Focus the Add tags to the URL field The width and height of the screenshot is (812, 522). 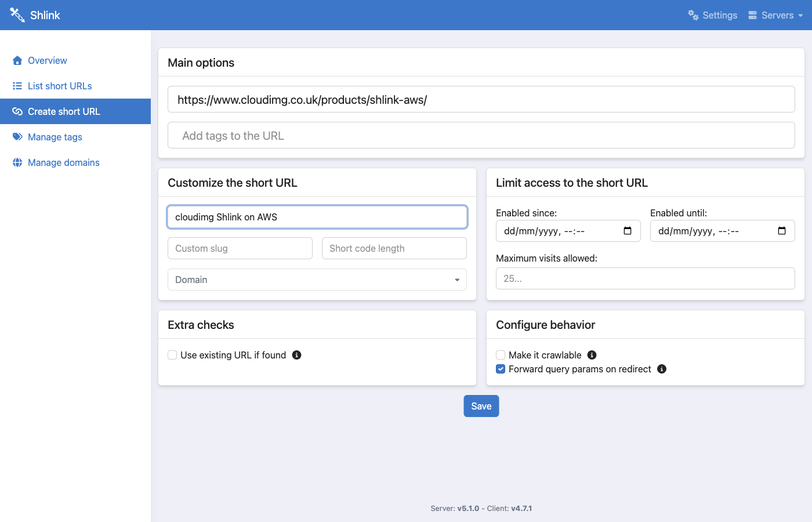click(481, 135)
